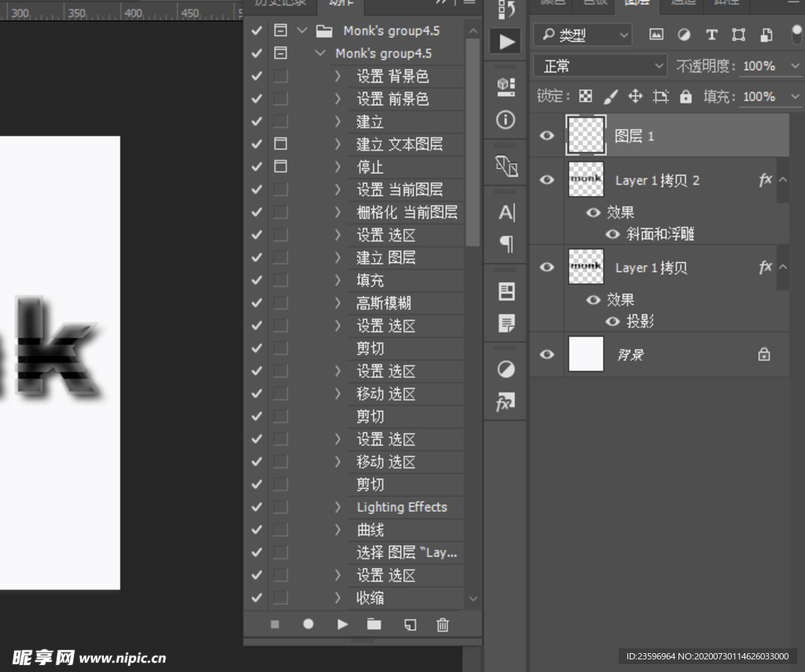The image size is (805, 672).
Task: Collapse the Monk's group4.5 action set
Action: 303,30
